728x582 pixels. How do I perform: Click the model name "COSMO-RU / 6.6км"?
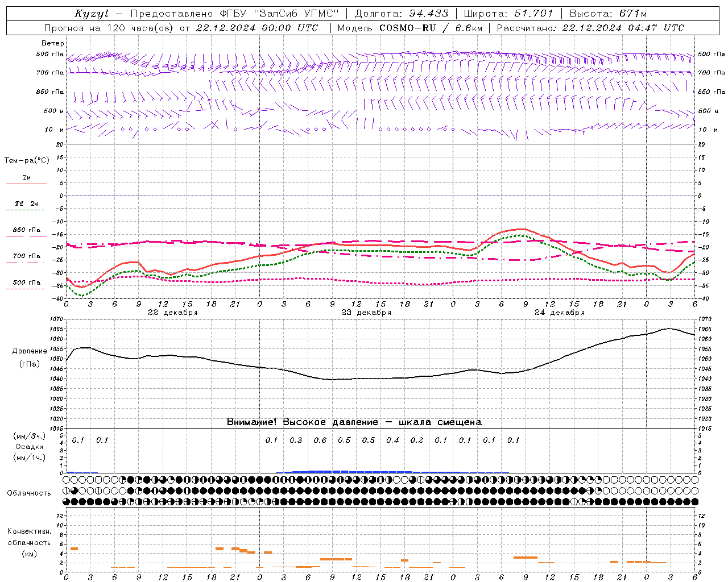coord(431,28)
